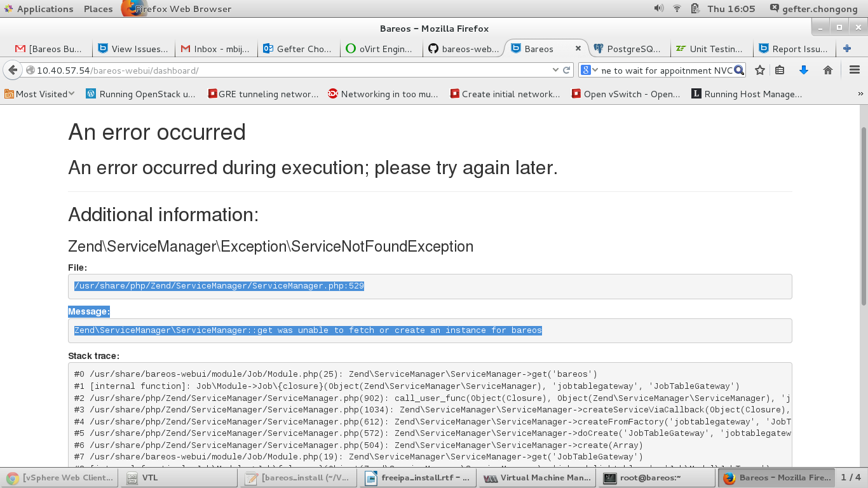Open the Downloads arrow icon
Viewport: 868px width, 488px height.
click(x=803, y=71)
